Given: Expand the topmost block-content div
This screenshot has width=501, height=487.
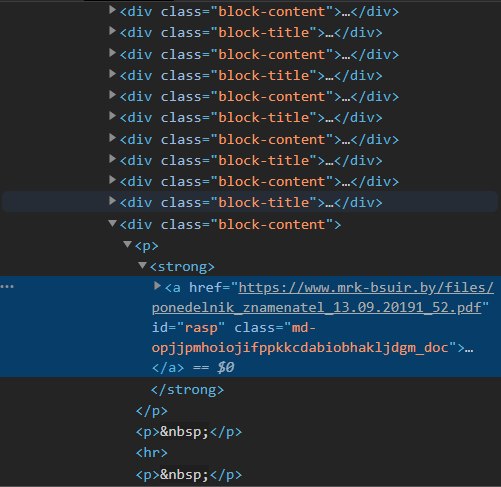Looking at the screenshot, I should pyautogui.click(x=113, y=10).
